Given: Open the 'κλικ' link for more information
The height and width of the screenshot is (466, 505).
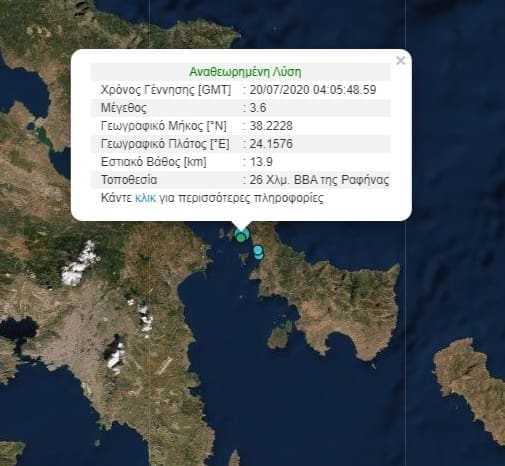Looking at the screenshot, I should pyautogui.click(x=145, y=198).
